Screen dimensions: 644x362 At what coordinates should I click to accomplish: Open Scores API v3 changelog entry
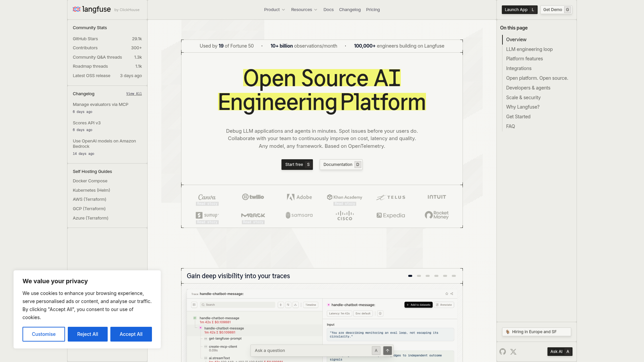pos(87,123)
